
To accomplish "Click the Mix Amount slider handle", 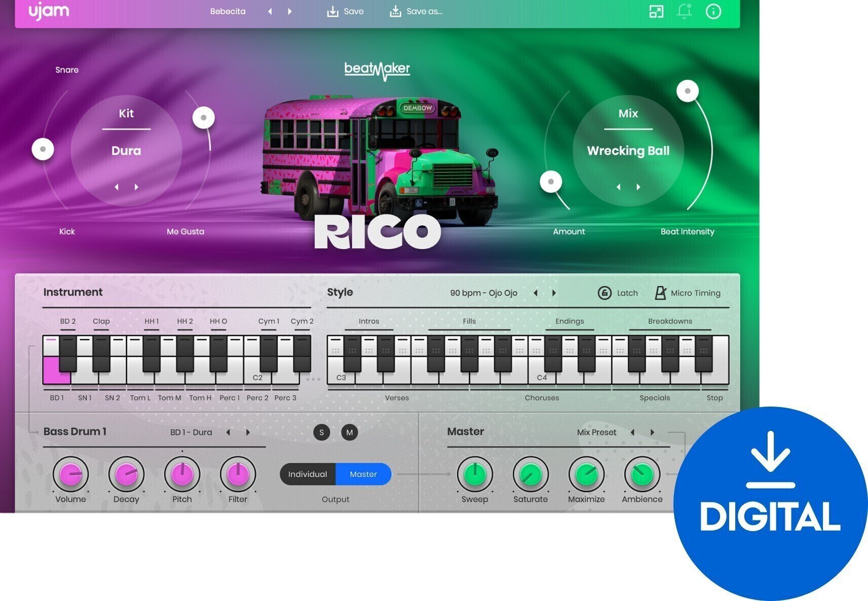I will [x=551, y=181].
